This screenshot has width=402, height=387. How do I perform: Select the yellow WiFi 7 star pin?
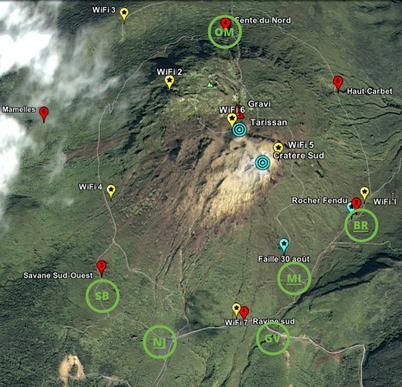[236, 309]
